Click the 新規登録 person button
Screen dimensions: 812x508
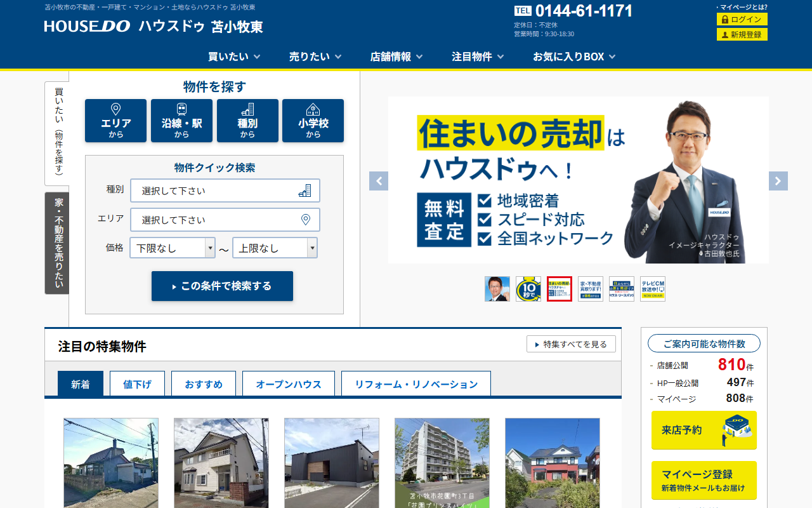click(x=742, y=34)
